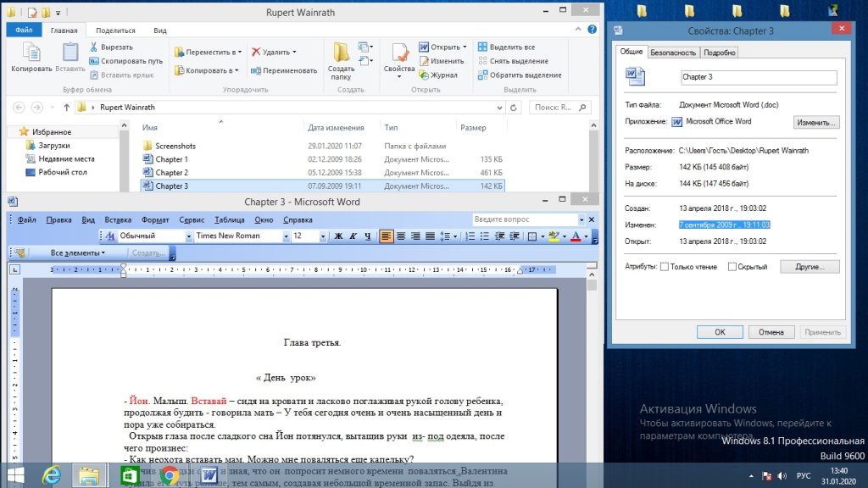Apply numbered list in Word toolbar

point(470,236)
